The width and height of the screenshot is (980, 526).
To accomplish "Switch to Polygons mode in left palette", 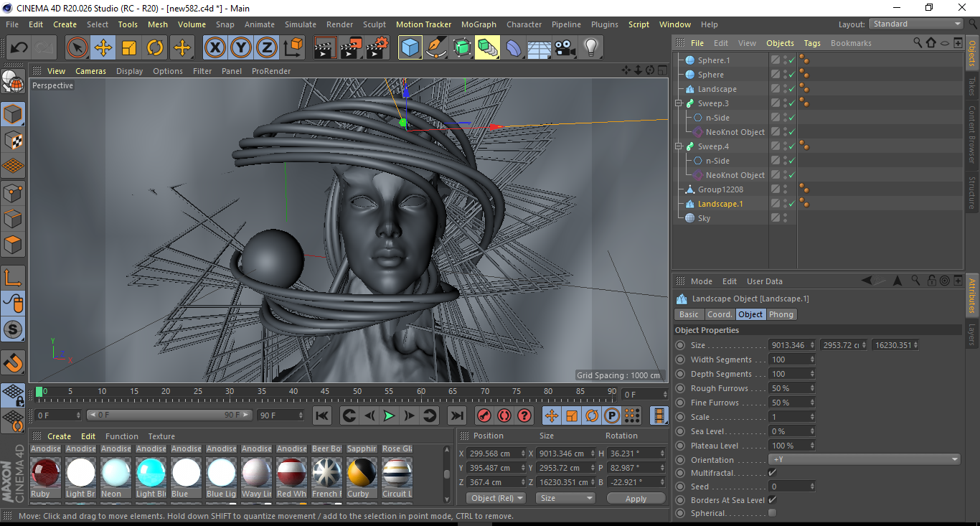I will click(13, 244).
